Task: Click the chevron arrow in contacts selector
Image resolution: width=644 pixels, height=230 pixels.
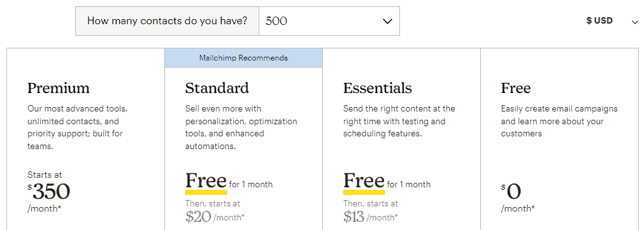Action: 387,22
